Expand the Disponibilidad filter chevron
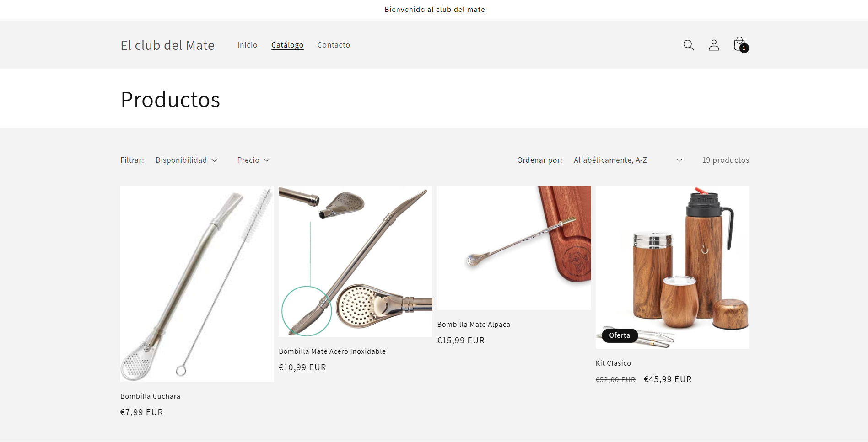 coord(214,160)
